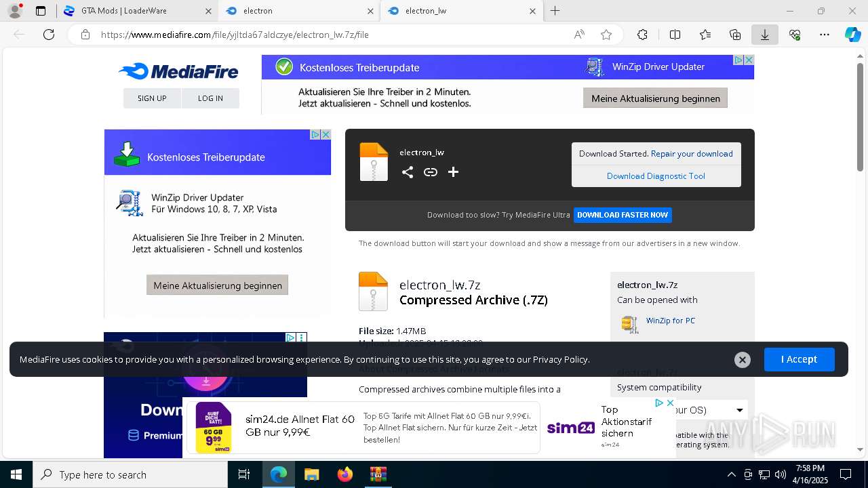This screenshot has height=488, width=868.
Task: Expand the system compatibility OS dropdown
Action: pyautogui.click(x=739, y=410)
